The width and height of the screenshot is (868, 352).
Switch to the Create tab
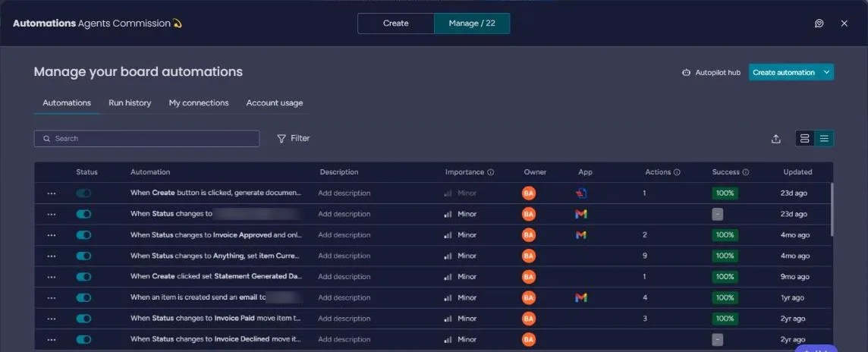click(x=396, y=24)
